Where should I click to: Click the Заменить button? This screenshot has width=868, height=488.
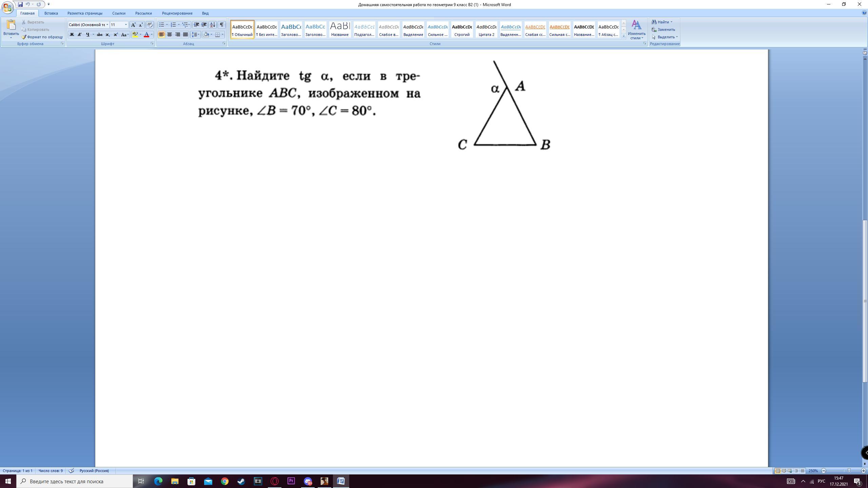coord(664,29)
